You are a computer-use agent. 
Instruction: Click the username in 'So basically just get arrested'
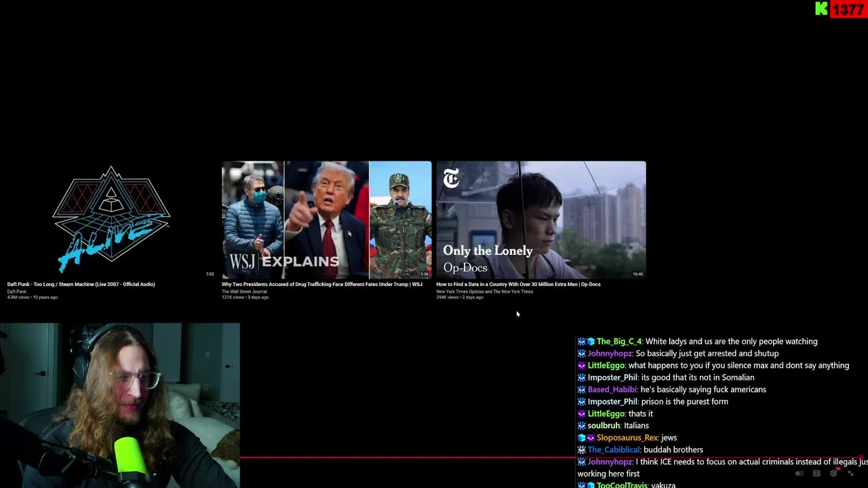tap(610, 354)
